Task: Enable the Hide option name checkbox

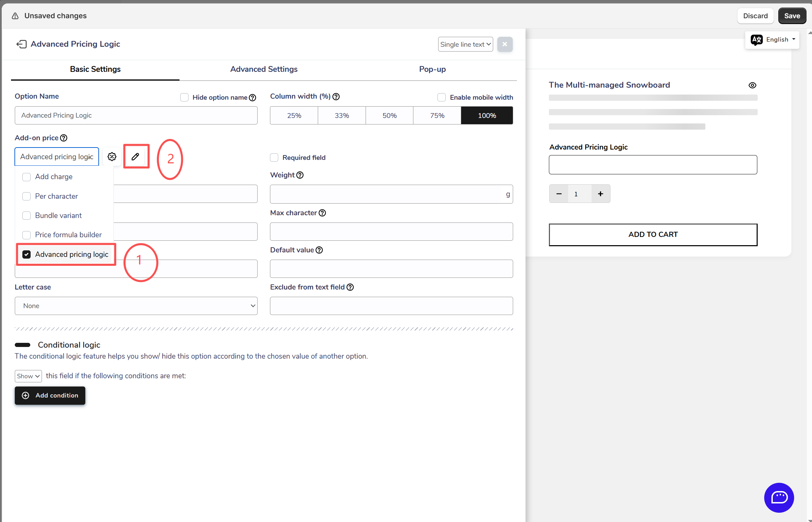Action: click(x=184, y=97)
